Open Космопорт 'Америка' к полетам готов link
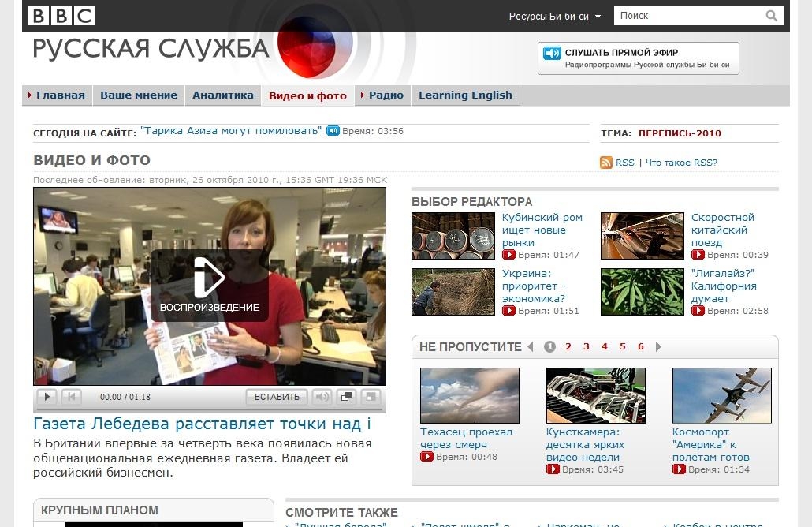The width and height of the screenshot is (812, 527). (710, 445)
